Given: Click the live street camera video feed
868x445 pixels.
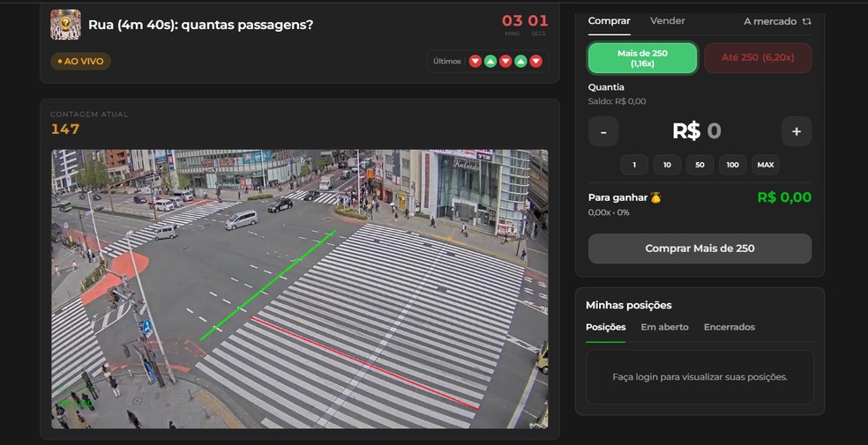Looking at the screenshot, I should pos(299,289).
